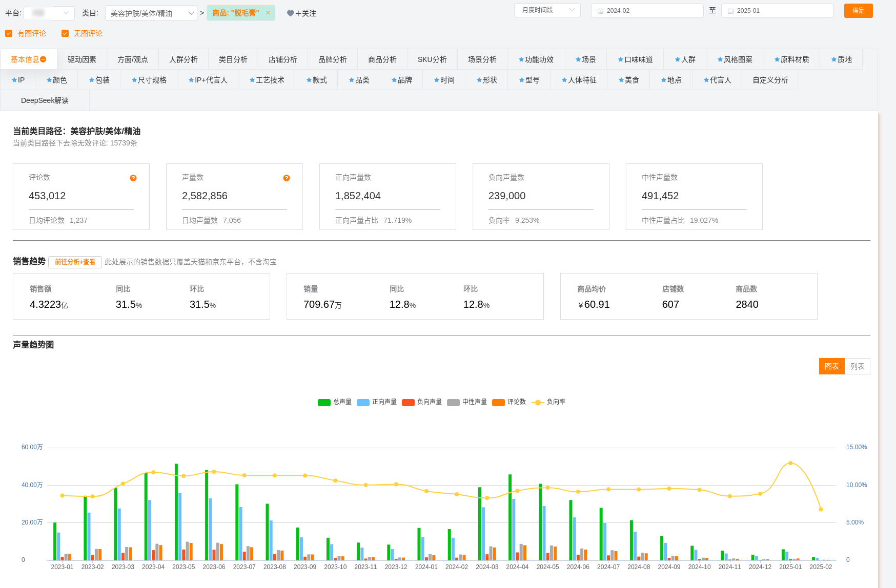Switch chart view to 图表
Image resolution: width=896 pixels, height=588 pixels.
832,366
